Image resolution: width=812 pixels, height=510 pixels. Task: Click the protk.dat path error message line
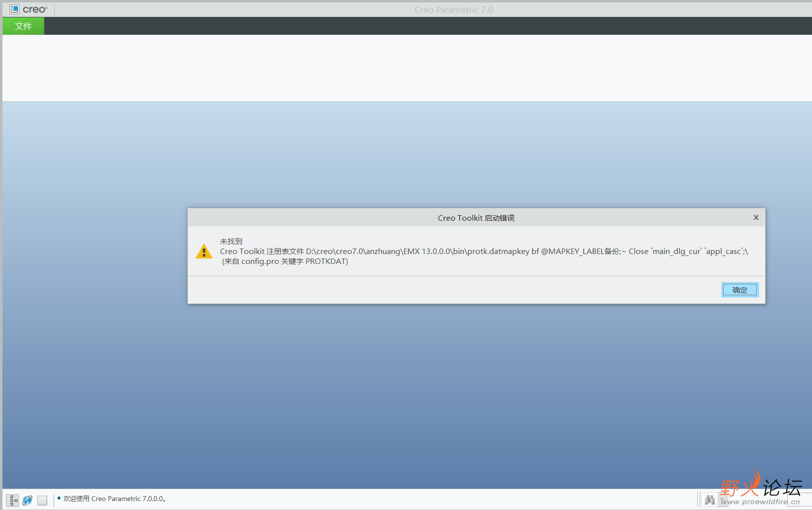pyautogui.click(x=484, y=251)
